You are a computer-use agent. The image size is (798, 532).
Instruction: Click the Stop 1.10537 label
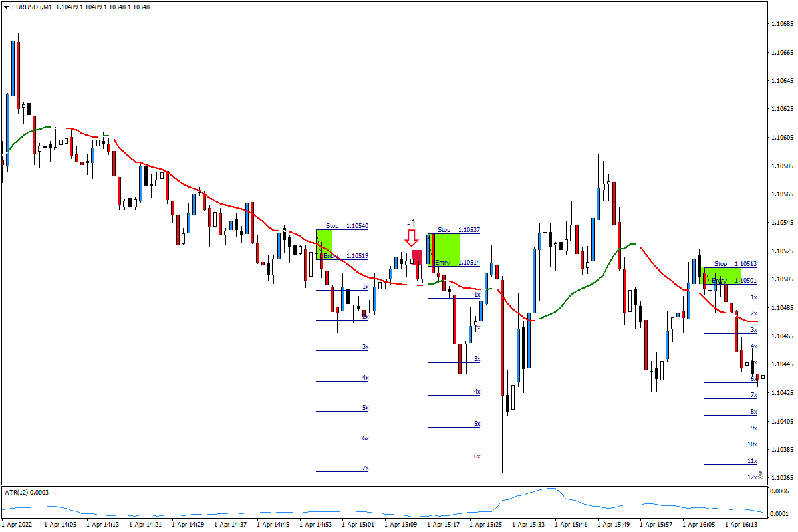pyautogui.click(x=458, y=229)
